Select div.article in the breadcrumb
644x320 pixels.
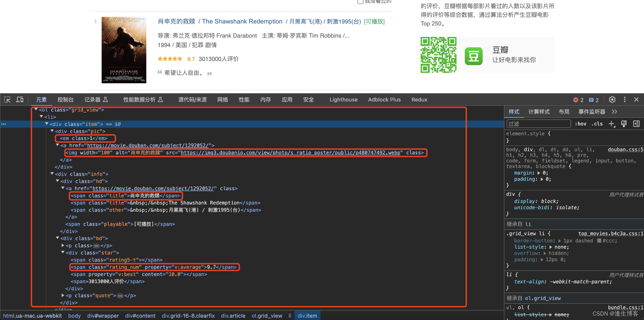pos(233,316)
